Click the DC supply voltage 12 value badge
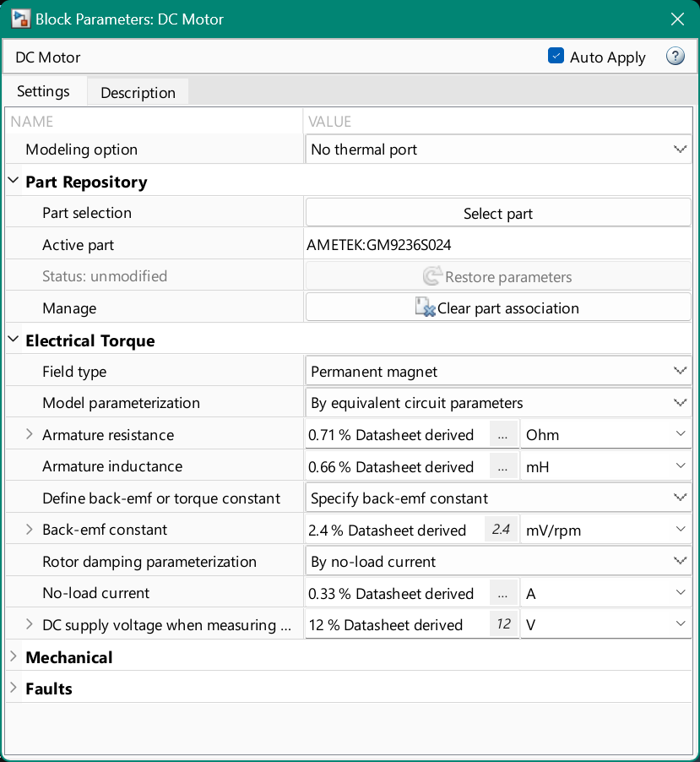This screenshot has width=700, height=762. [502, 625]
